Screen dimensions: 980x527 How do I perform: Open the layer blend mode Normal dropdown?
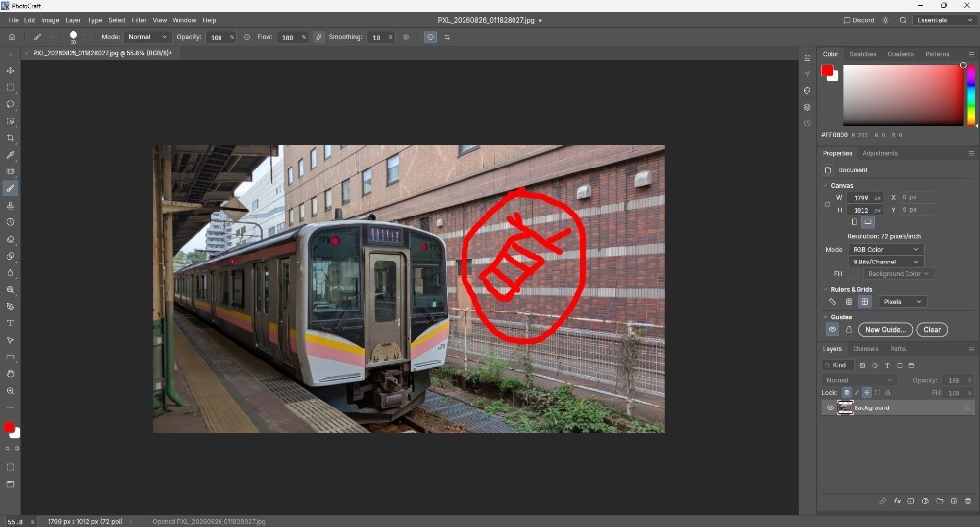click(x=858, y=380)
